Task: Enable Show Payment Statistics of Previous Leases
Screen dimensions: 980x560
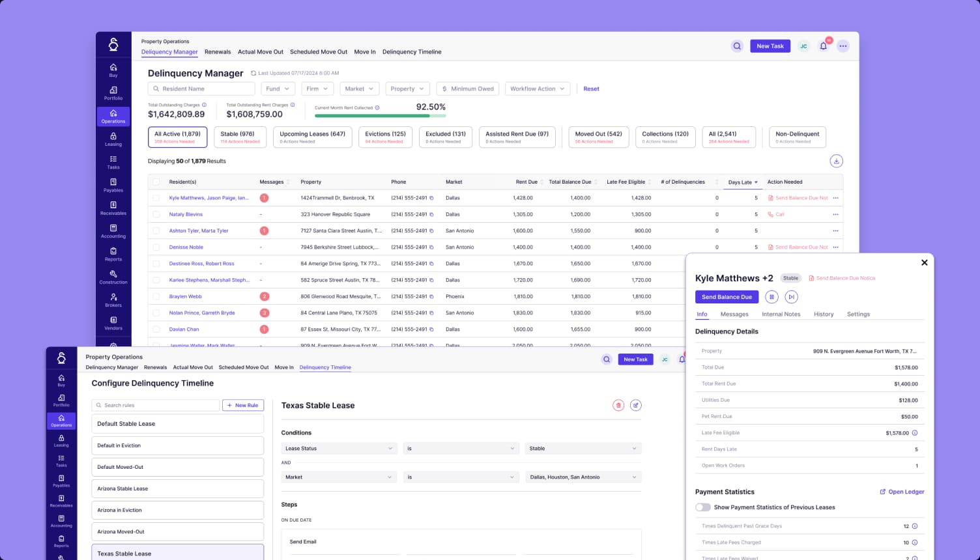Action: point(703,507)
